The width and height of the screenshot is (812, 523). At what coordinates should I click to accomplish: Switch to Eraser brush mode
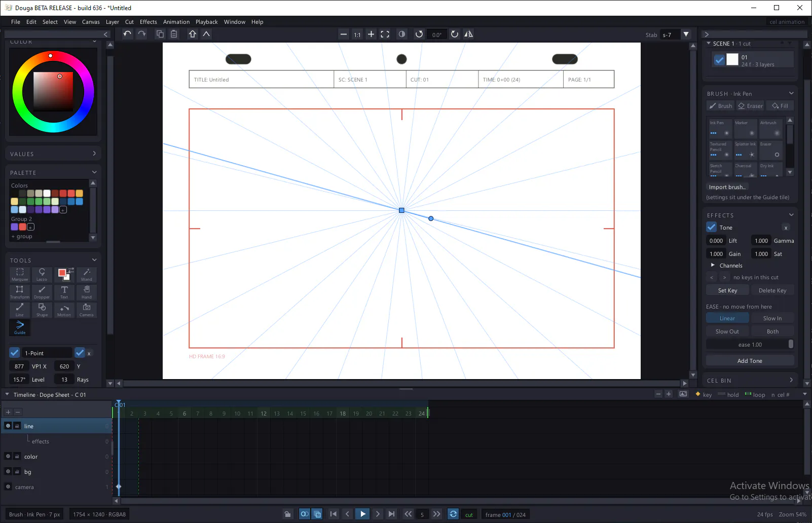750,106
